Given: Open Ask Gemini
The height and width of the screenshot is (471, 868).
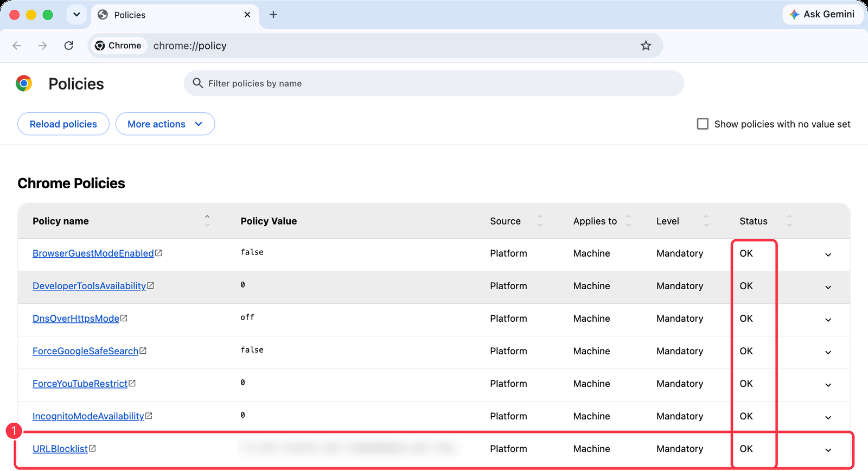Looking at the screenshot, I should tap(822, 15).
